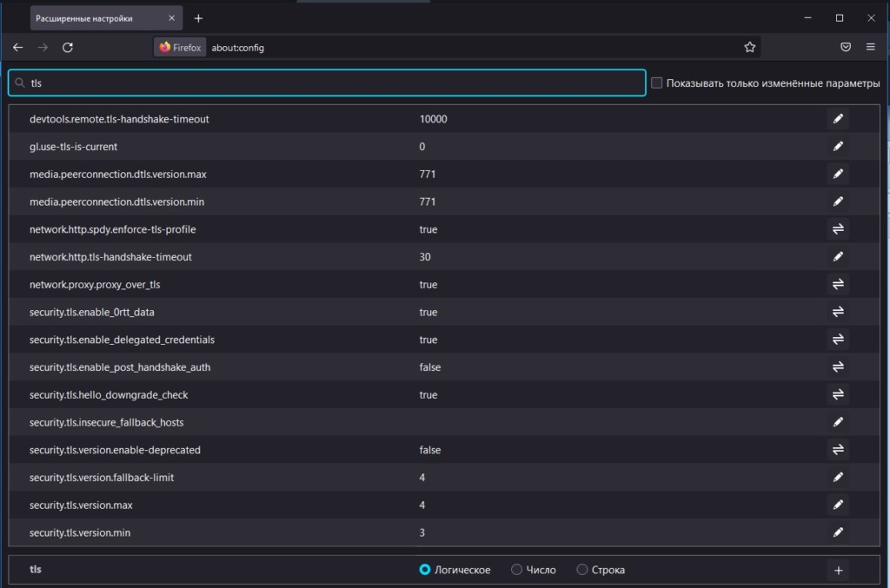Screen dimensions: 890x588
Task: Minimize the Firefox window
Action: (x=807, y=18)
